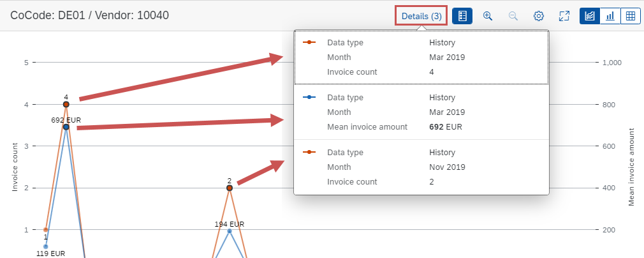The image size is (644, 258).
Task: Click 'Nov 2019' month value in details
Action: (x=447, y=167)
